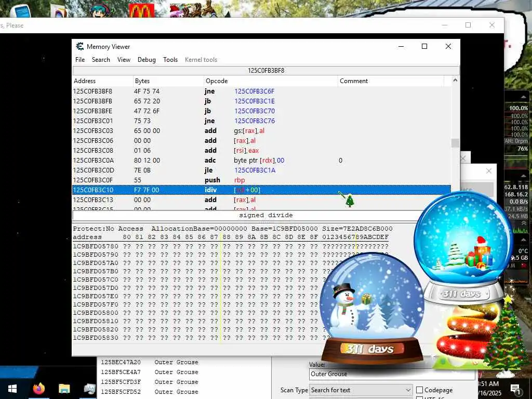
Task: Open the Debug menu
Action: pos(147,60)
